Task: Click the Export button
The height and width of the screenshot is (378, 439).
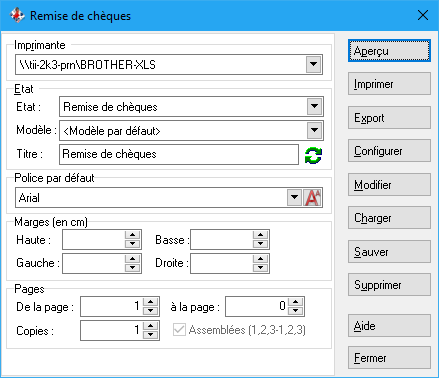Action: click(389, 118)
